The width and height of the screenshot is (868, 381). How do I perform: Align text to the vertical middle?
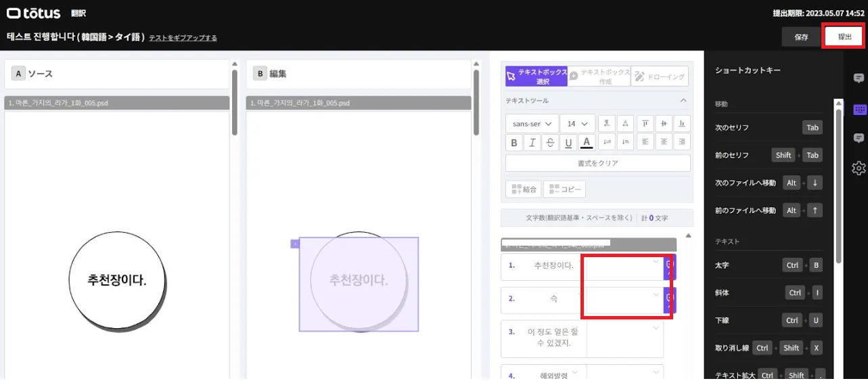pyautogui.click(x=664, y=123)
